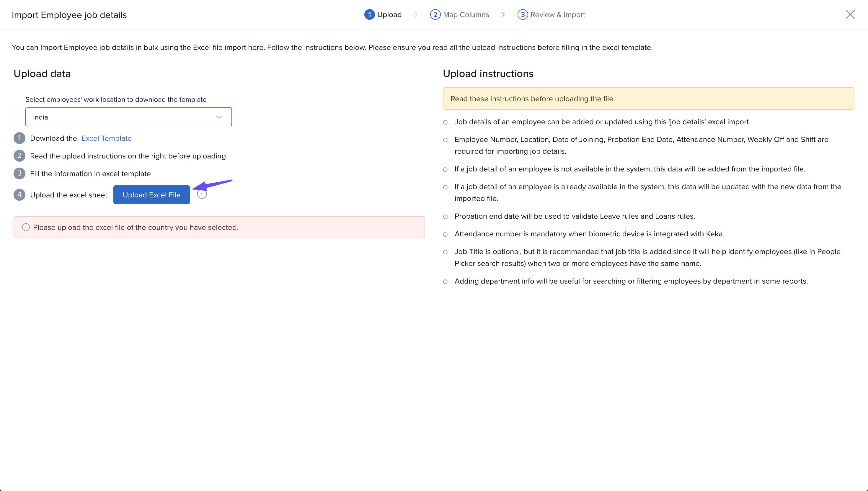Screen dimensions: 868x491
Task: Switch to Review & Import step
Action: tap(558, 14)
